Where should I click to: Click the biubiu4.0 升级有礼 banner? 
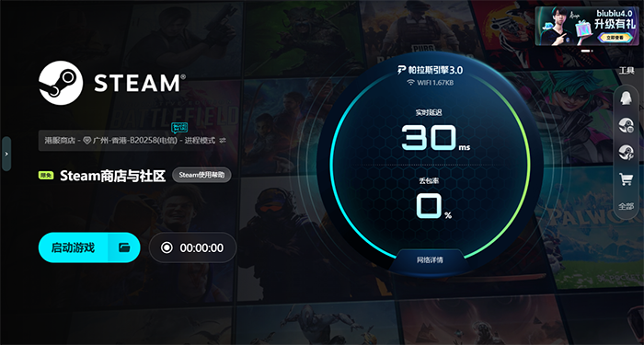pos(587,26)
